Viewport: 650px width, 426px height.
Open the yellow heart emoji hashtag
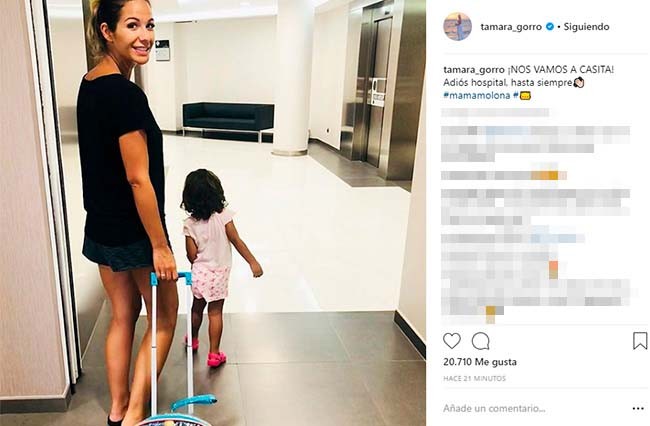coord(522,95)
